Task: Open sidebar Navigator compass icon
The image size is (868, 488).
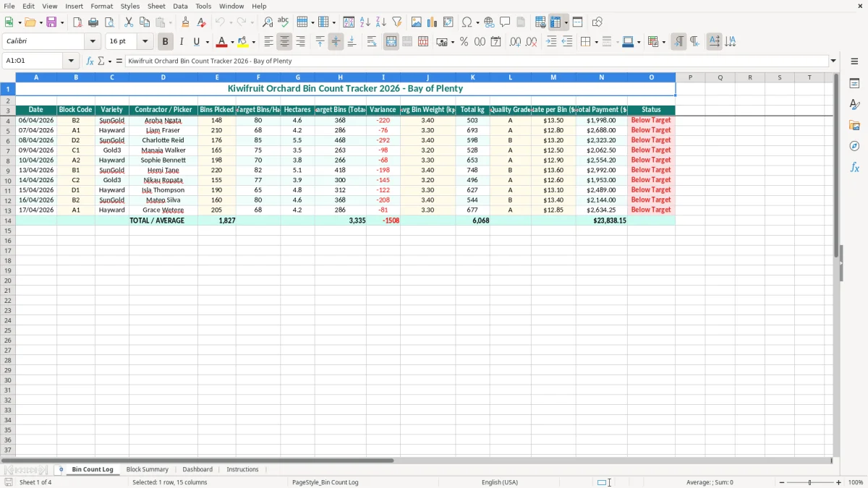Action: click(855, 146)
